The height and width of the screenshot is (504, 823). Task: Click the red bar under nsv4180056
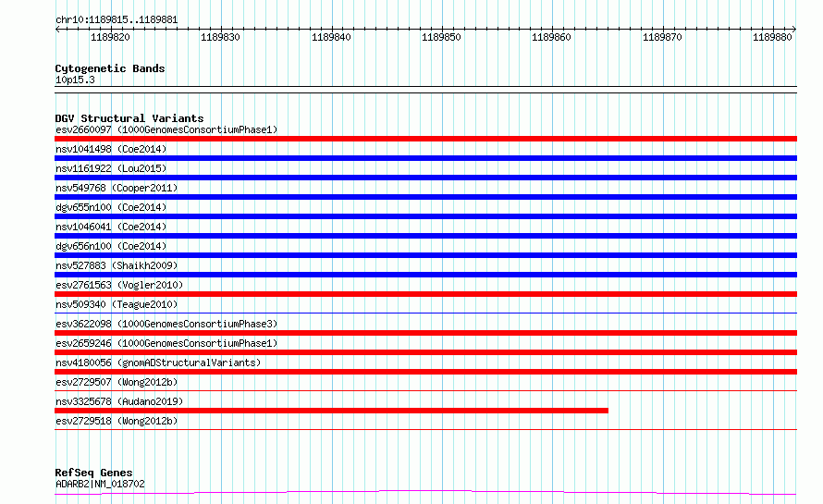pyautogui.click(x=425, y=372)
